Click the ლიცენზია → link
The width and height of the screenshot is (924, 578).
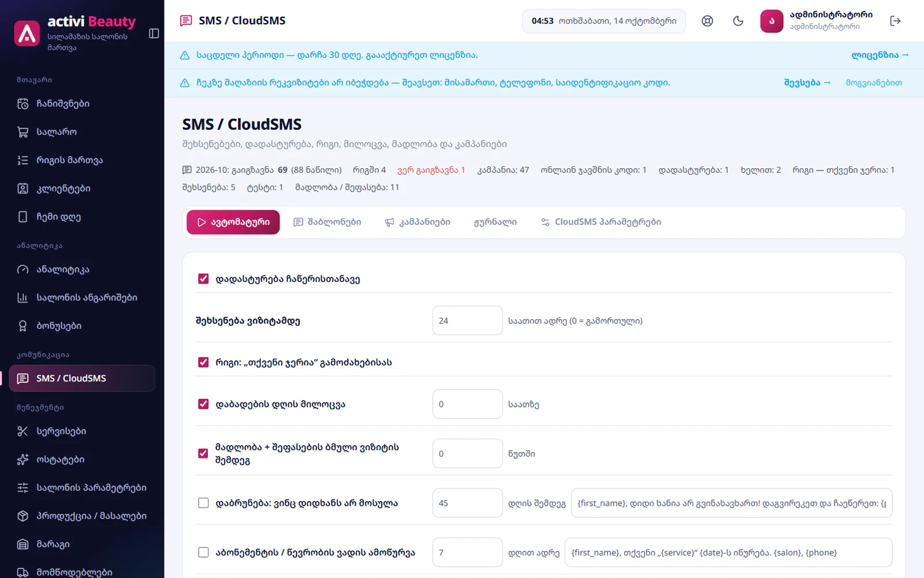pyautogui.click(x=880, y=55)
